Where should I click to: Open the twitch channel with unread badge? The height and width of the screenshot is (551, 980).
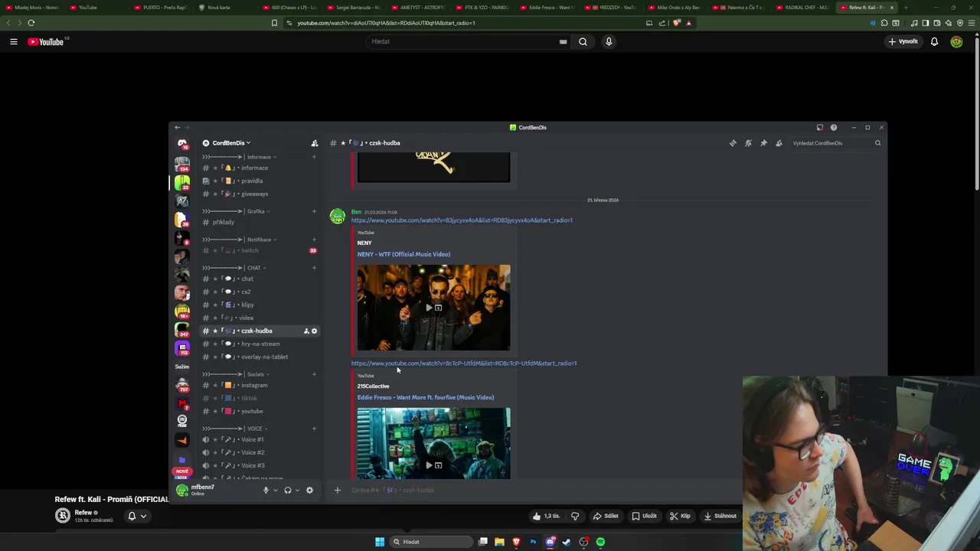[260, 250]
